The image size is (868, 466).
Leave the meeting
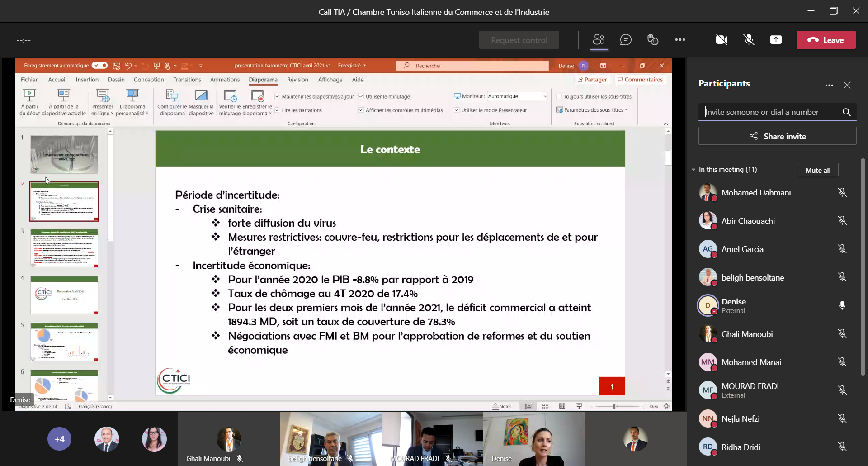826,40
